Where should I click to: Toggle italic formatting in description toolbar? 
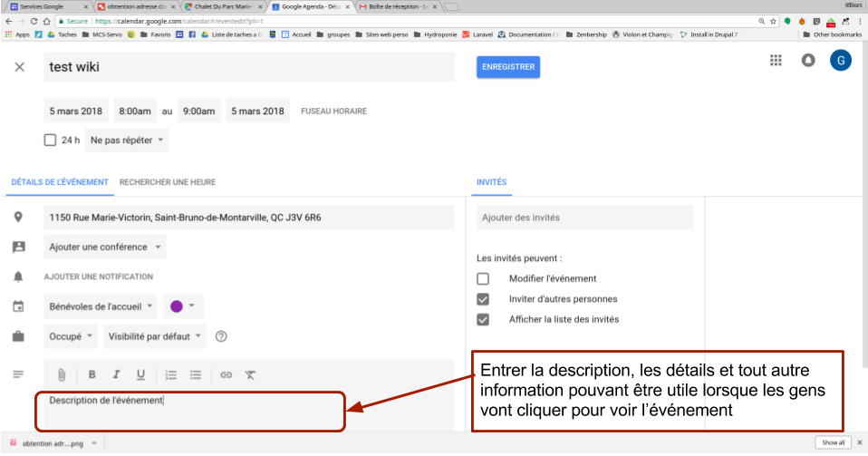pos(116,374)
